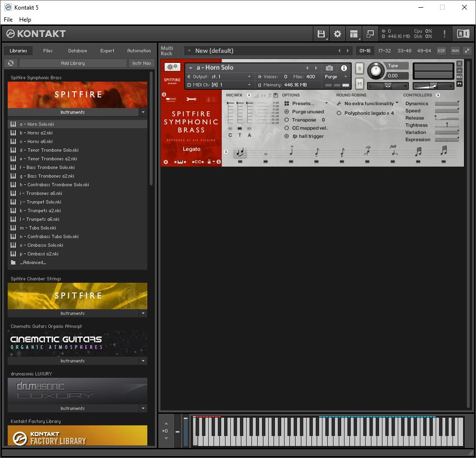Switch to the Database tab

point(78,51)
